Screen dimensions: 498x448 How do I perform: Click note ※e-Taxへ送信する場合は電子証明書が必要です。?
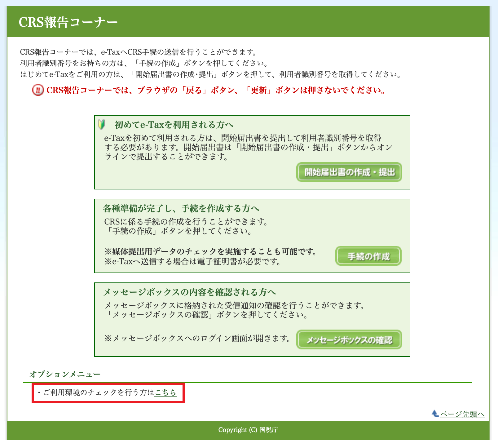[193, 261]
